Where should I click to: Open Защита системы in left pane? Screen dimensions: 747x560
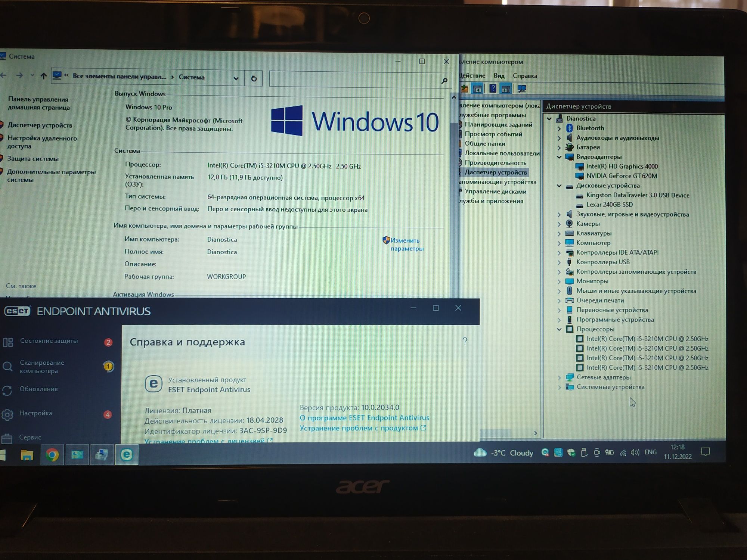tap(33, 159)
